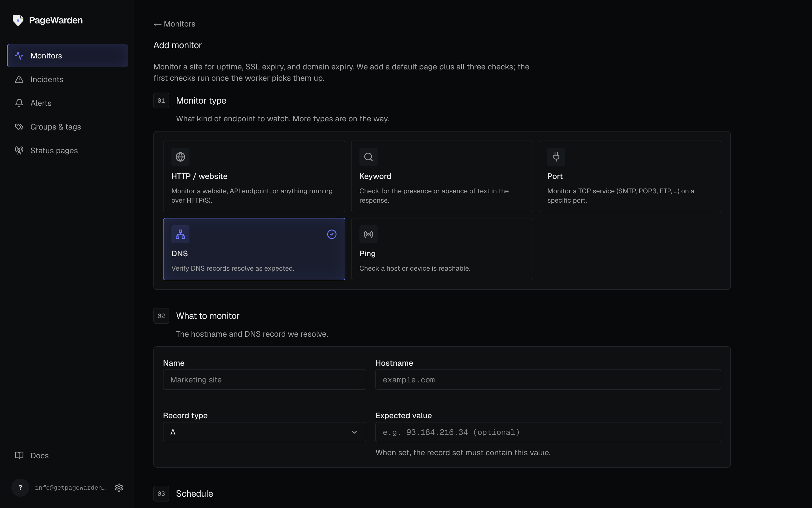Open Status pages section
Viewport: 812px width, 508px height.
coord(67,150)
